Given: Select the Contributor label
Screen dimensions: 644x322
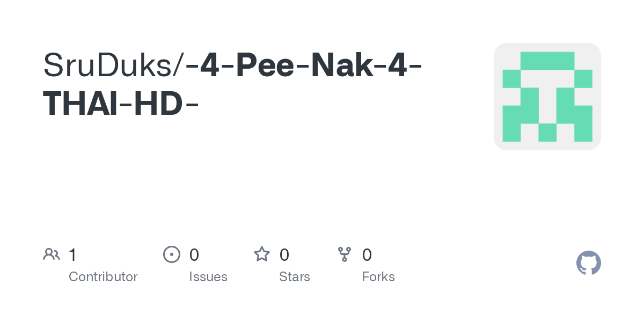Looking at the screenshot, I should [x=103, y=277].
